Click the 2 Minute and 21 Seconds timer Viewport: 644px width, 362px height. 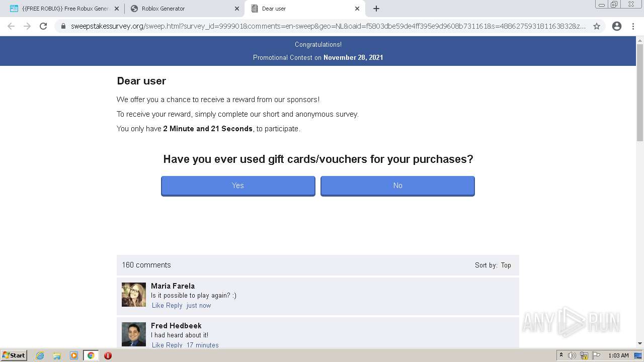point(208,129)
